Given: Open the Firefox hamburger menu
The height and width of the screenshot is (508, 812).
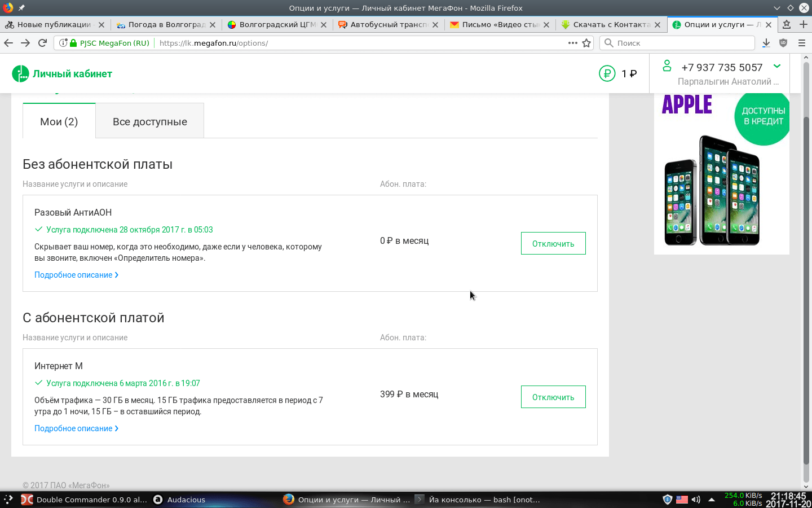Looking at the screenshot, I should [x=801, y=43].
